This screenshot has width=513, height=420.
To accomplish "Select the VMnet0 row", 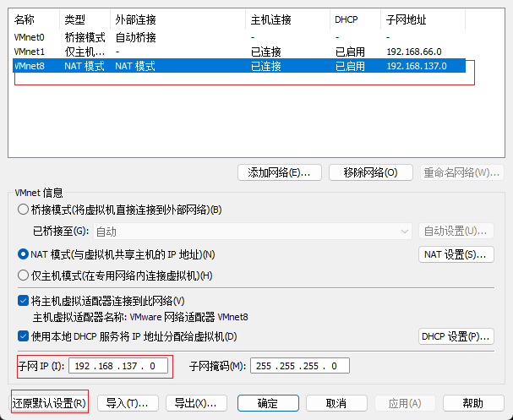I will click(x=239, y=37).
